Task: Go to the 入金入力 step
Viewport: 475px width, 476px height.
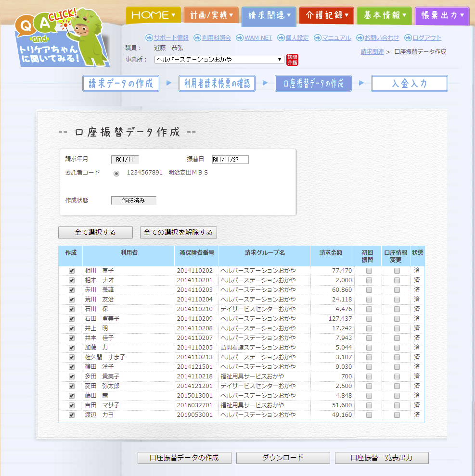Action: pos(409,84)
